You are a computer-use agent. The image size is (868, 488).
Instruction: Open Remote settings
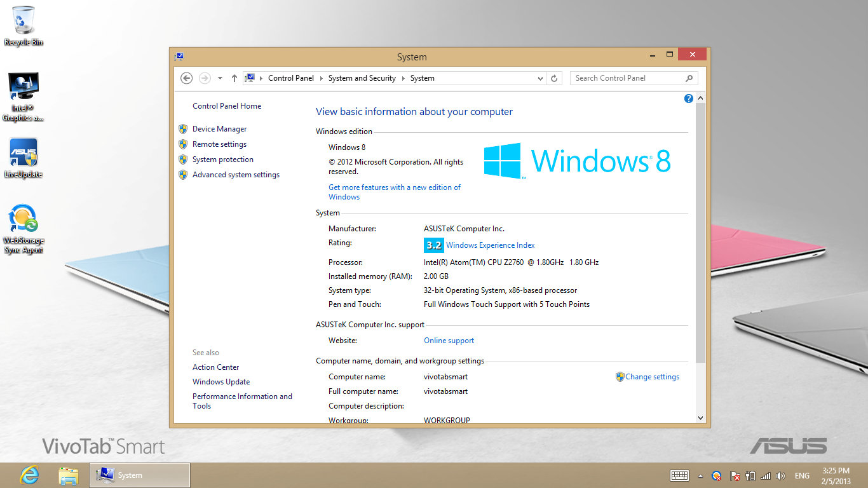coord(219,144)
